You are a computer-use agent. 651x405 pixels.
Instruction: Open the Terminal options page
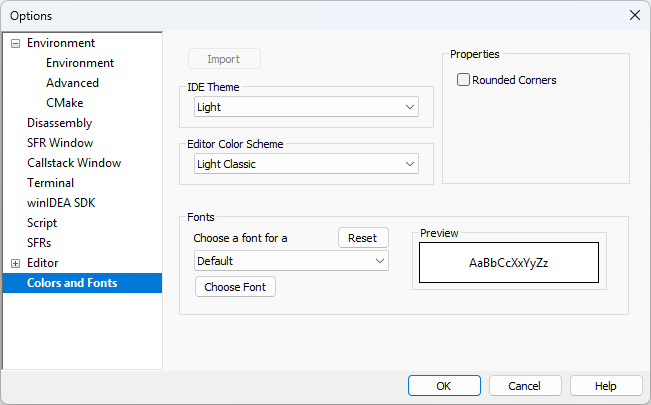click(50, 183)
